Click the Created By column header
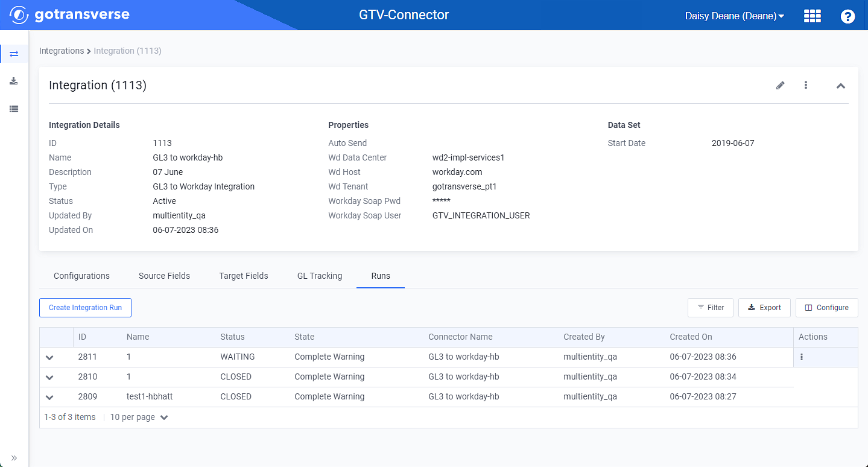This screenshot has height=467, width=868. pos(584,337)
